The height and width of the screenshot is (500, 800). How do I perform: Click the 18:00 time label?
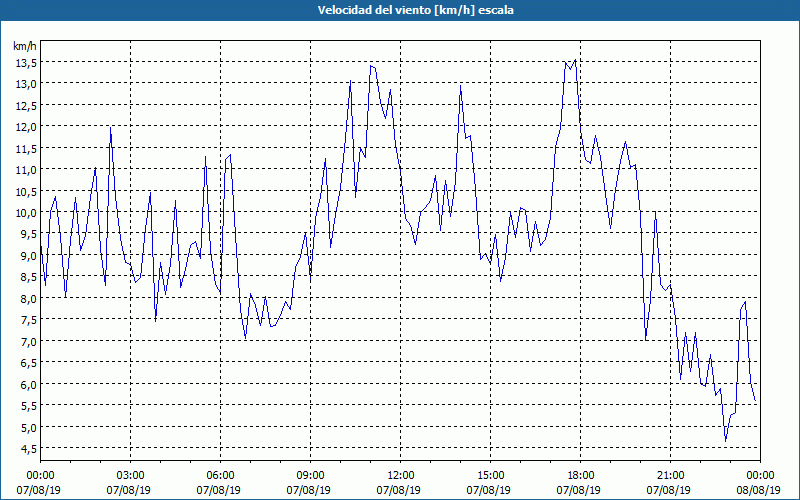(580, 476)
